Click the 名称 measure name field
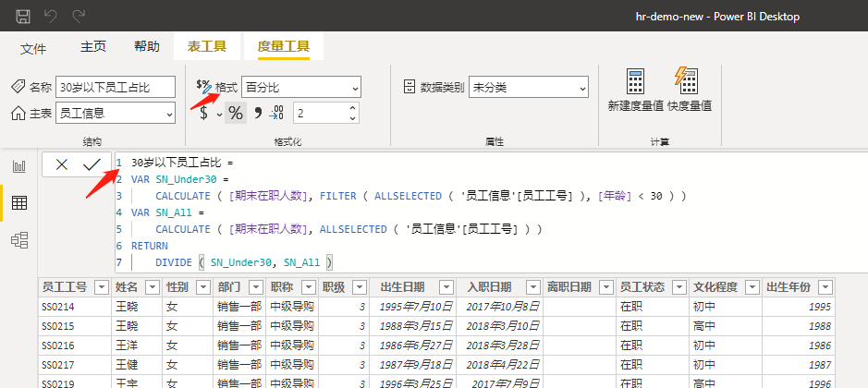This screenshot has height=388, width=868. (x=115, y=87)
